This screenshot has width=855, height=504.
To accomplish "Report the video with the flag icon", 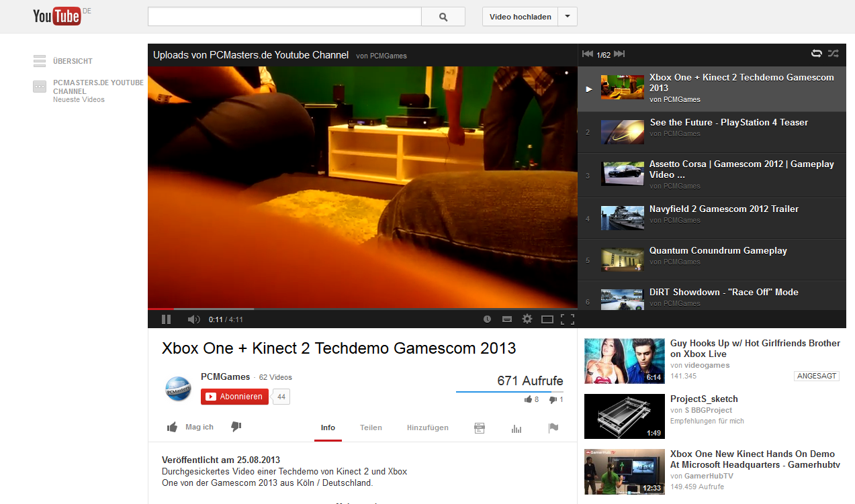I will (x=553, y=428).
